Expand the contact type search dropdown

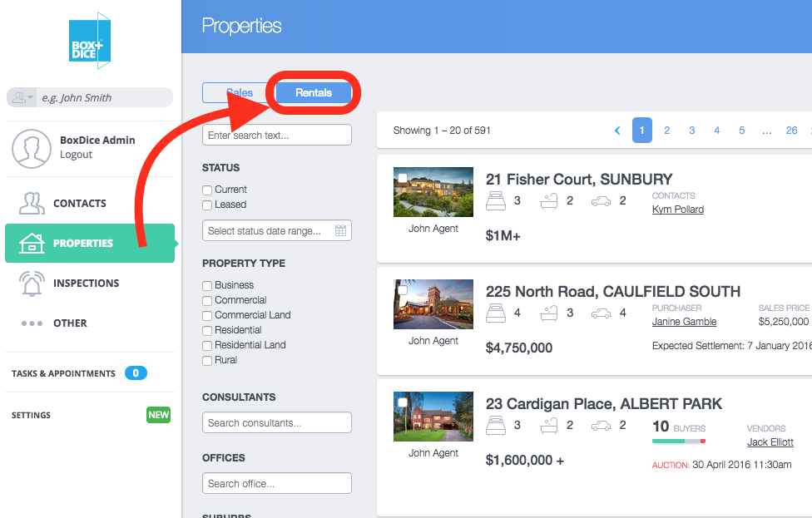point(22,97)
